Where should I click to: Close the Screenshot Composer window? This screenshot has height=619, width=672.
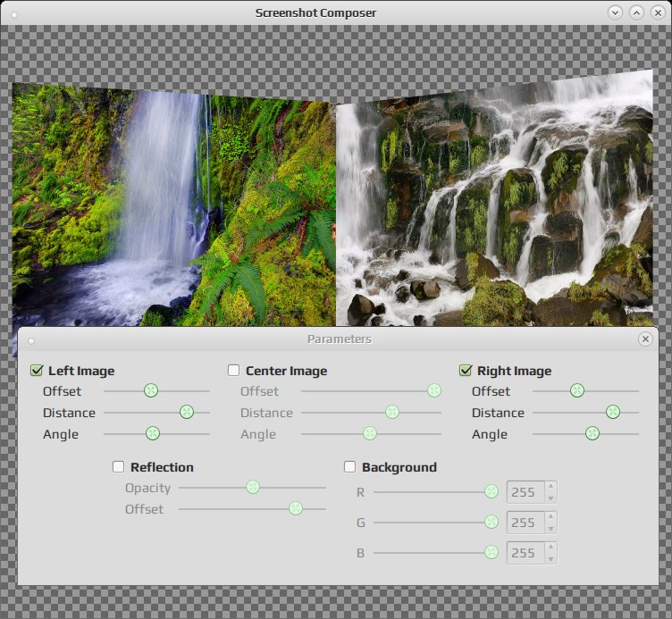click(658, 13)
